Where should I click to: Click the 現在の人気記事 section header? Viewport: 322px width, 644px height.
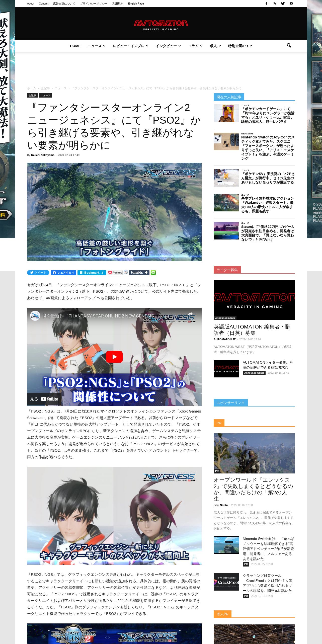pyautogui.click(x=229, y=97)
